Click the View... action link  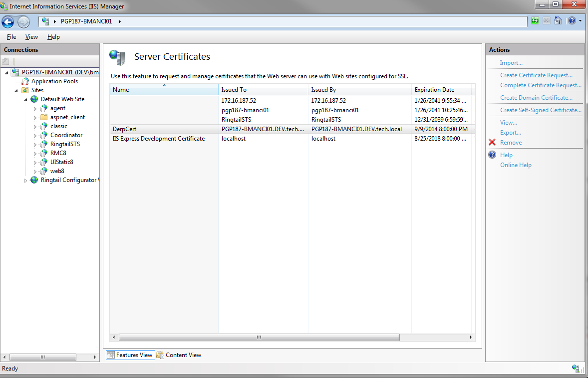[509, 123]
